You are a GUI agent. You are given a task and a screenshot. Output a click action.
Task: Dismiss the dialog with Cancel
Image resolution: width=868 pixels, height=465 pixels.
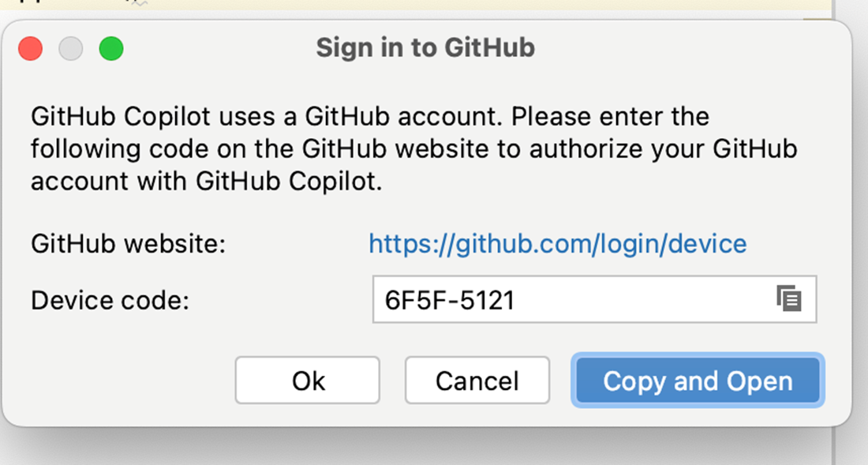point(477,381)
